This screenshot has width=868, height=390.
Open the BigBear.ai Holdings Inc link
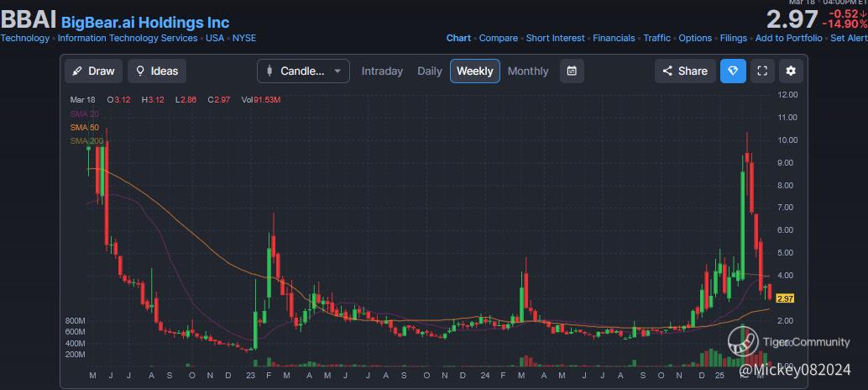pos(145,23)
